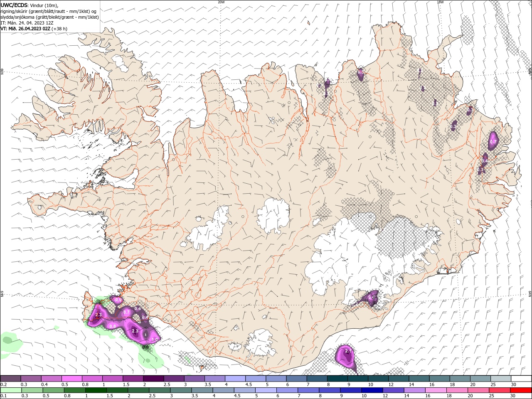
Task: Click the 0.1 label on the rain legend
Action: (3, 396)
